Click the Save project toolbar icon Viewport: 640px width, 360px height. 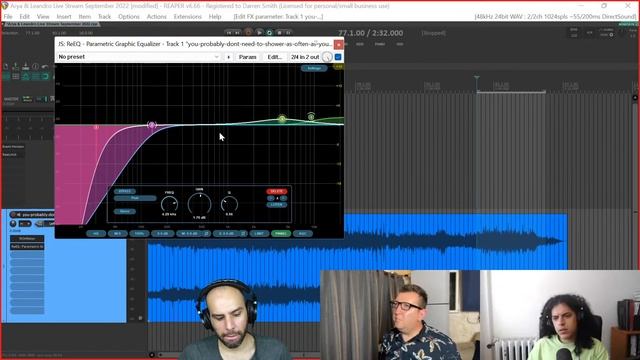tap(25, 67)
